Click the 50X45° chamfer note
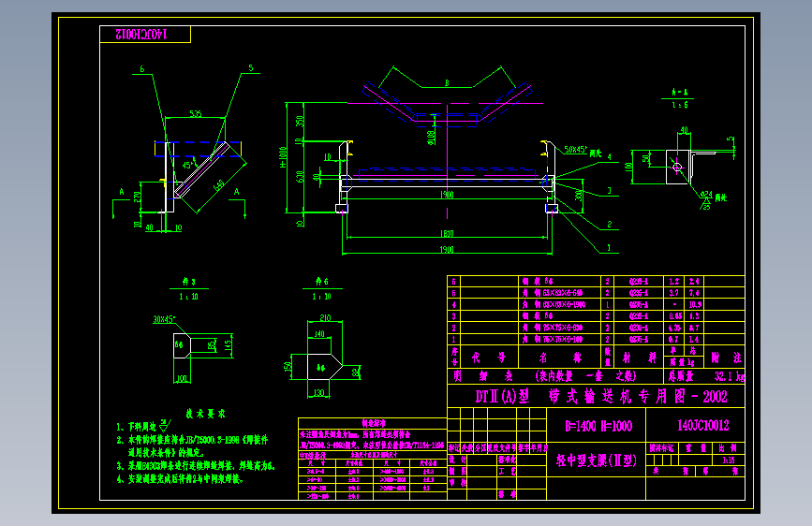812x526 pixels. pos(575,150)
